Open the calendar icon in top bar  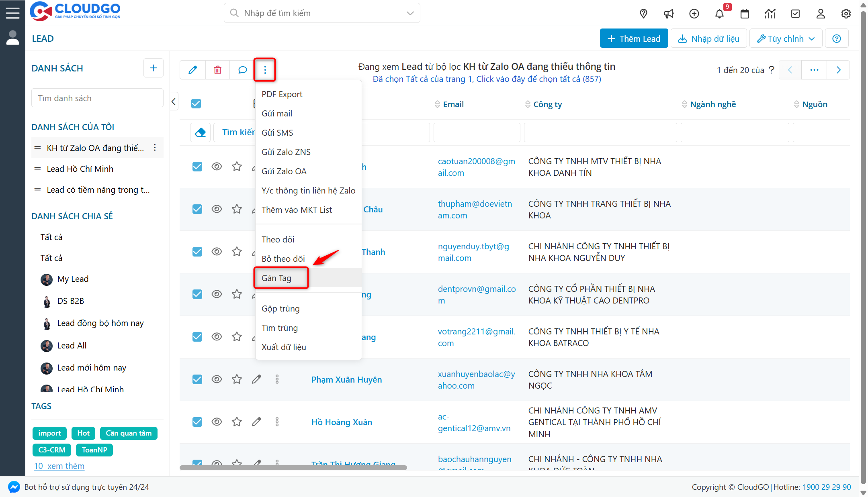click(745, 14)
